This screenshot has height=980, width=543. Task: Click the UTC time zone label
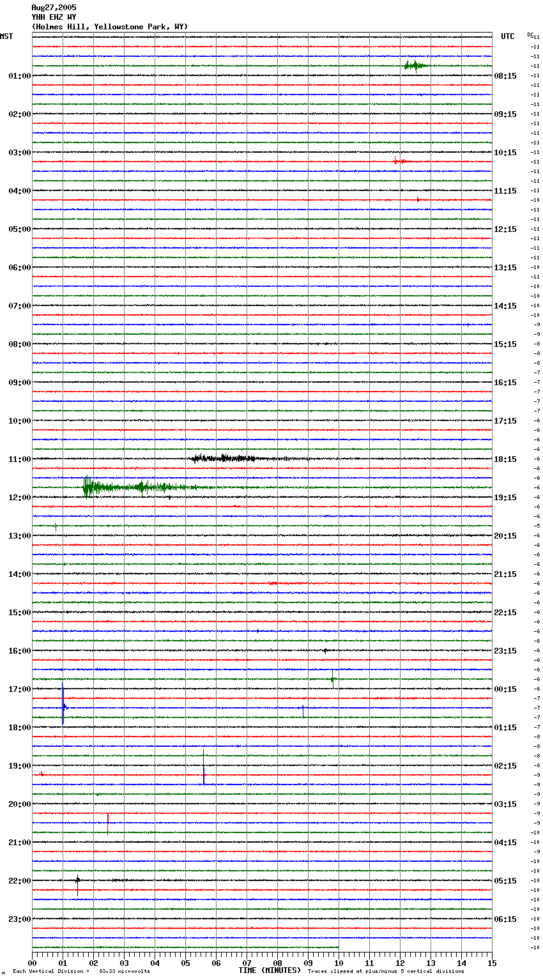point(508,36)
